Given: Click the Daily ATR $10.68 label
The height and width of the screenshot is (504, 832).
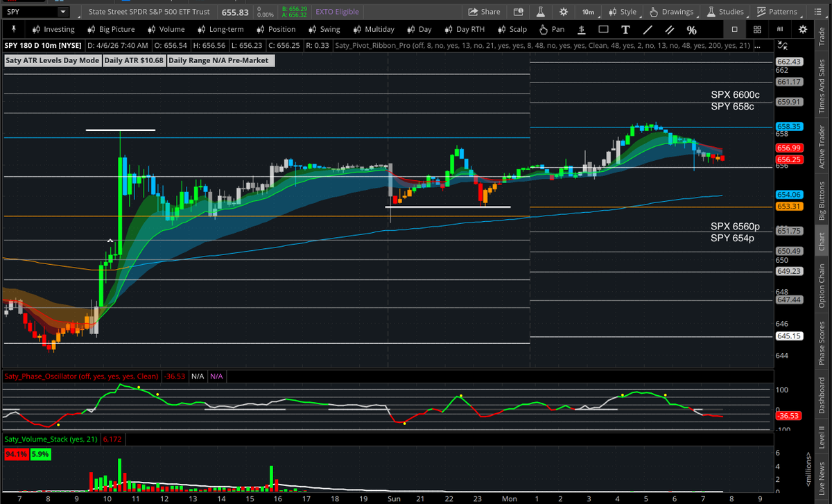Looking at the screenshot, I should pyautogui.click(x=135, y=60).
